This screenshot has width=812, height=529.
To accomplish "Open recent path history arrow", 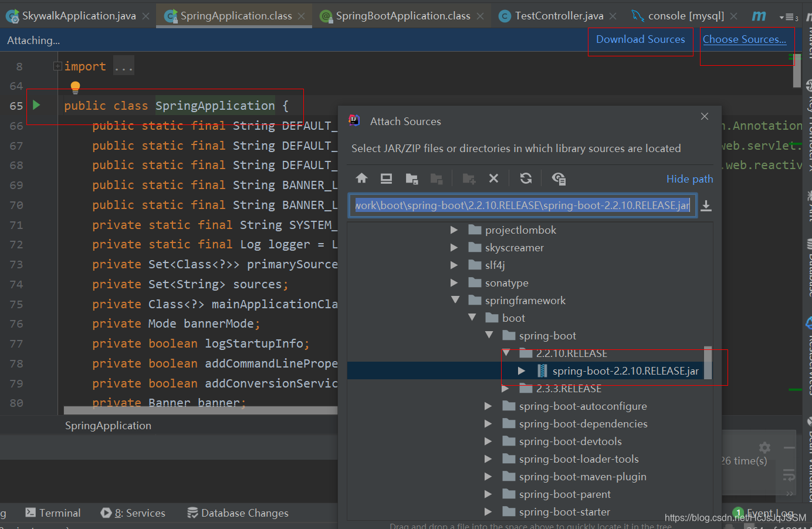I will (x=706, y=205).
